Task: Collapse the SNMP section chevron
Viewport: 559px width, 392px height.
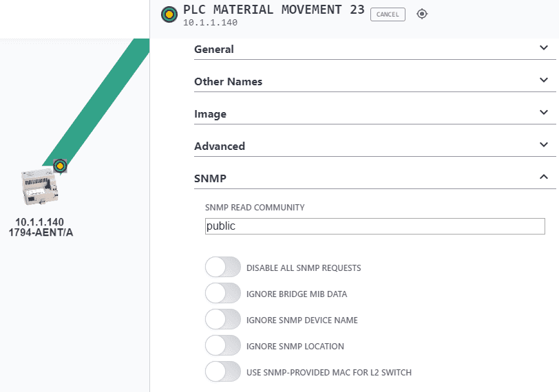Action: 544,177
